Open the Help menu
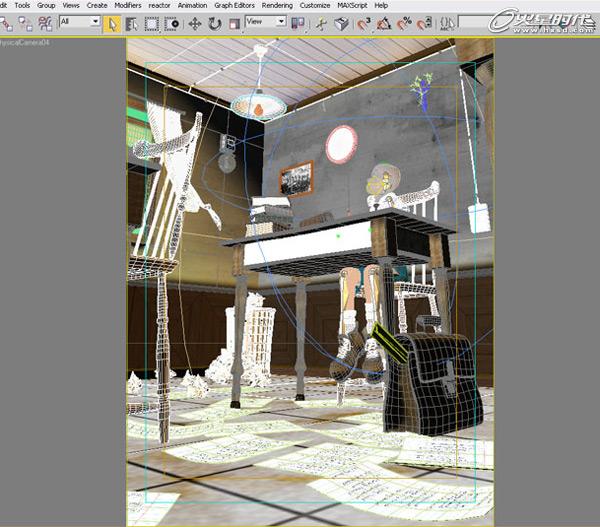The image size is (600, 527). 381,5
